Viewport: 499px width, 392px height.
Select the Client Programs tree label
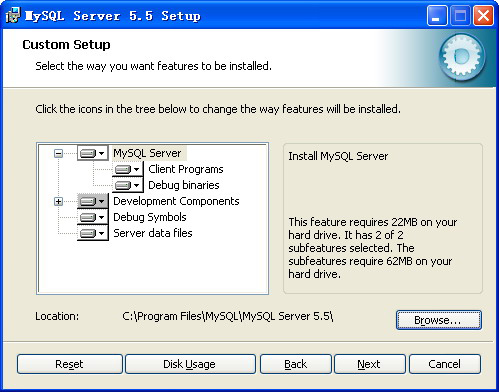coord(186,169)
